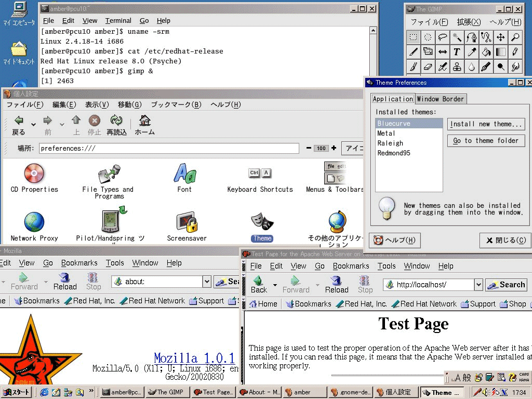The width and height of the screenshot is (532, 399).
Task: Select the Clone stamp tool in GIMP
Action: click(x=457, y=66)
